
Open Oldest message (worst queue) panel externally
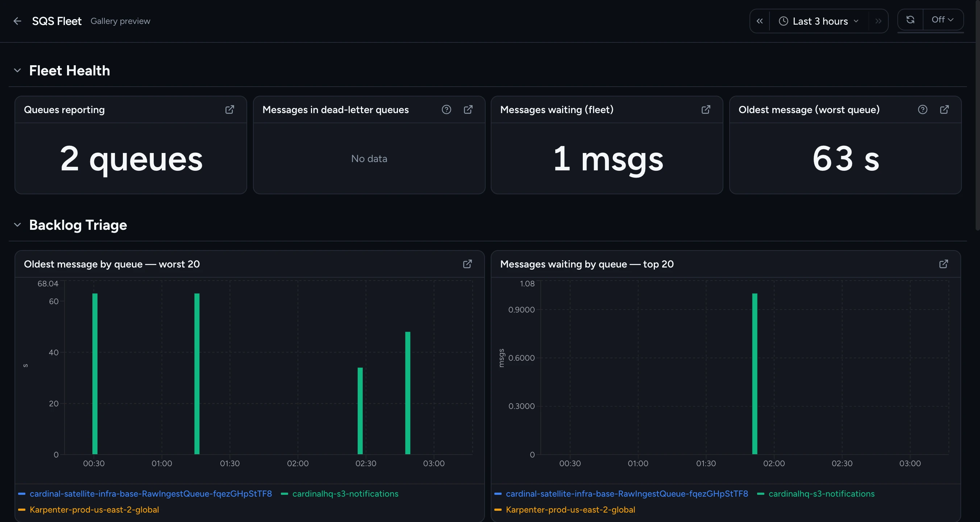point(944,109)
